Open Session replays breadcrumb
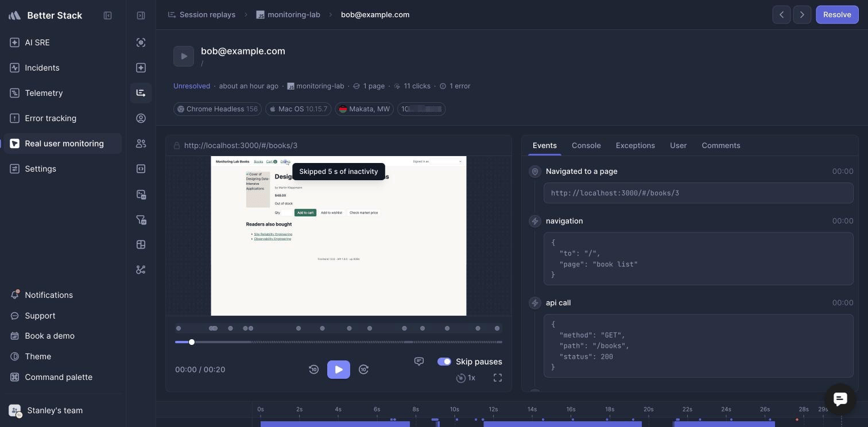 click(201, 15)
